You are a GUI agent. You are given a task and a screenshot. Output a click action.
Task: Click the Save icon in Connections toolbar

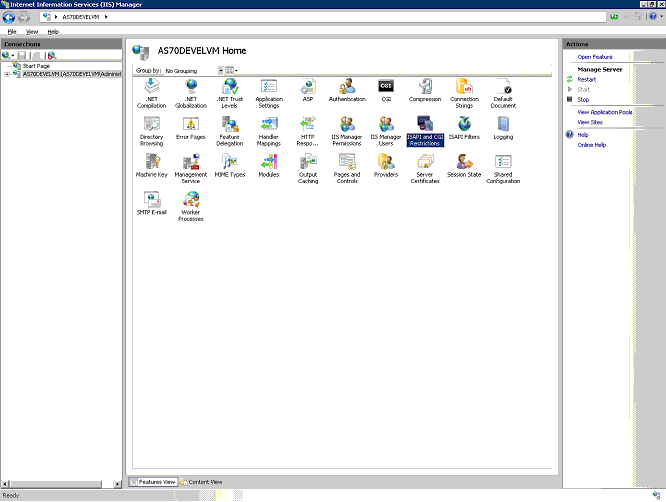click(22, 55)
